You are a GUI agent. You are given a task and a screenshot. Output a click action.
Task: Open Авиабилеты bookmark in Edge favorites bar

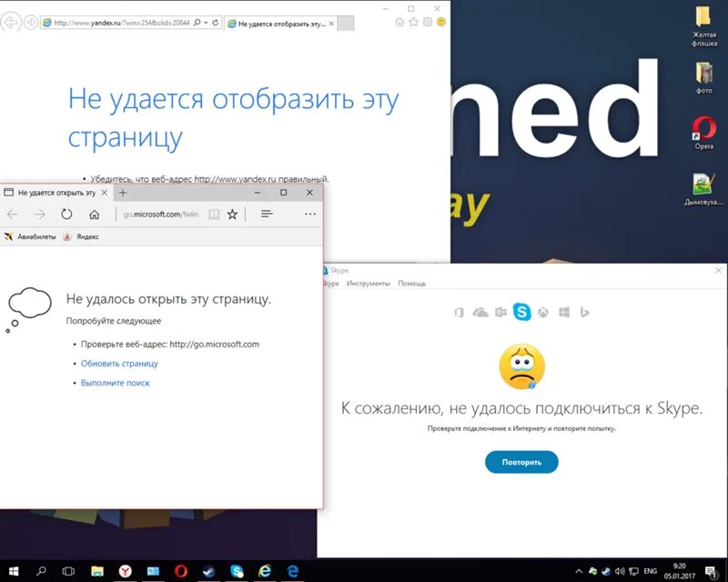click(x=30, y=236)
